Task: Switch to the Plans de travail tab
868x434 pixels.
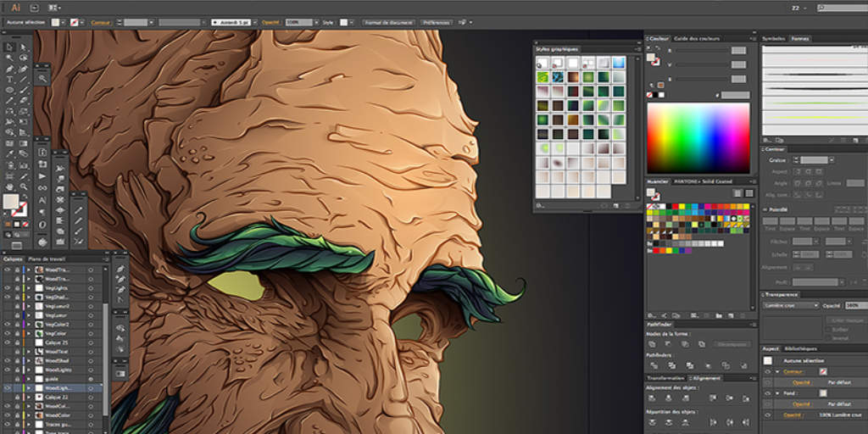Action: click(x=47, y=259)
